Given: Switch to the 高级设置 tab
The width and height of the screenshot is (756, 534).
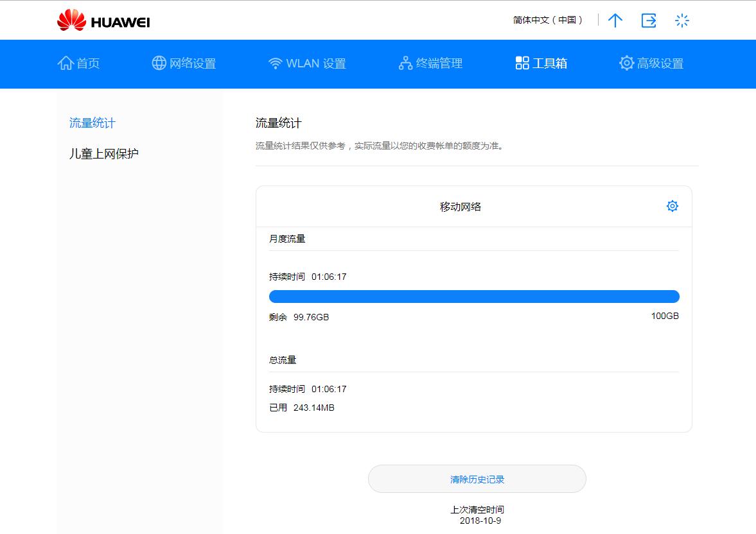Looking at the screenshot, I should pyautogui.click(x=651, y=63).
